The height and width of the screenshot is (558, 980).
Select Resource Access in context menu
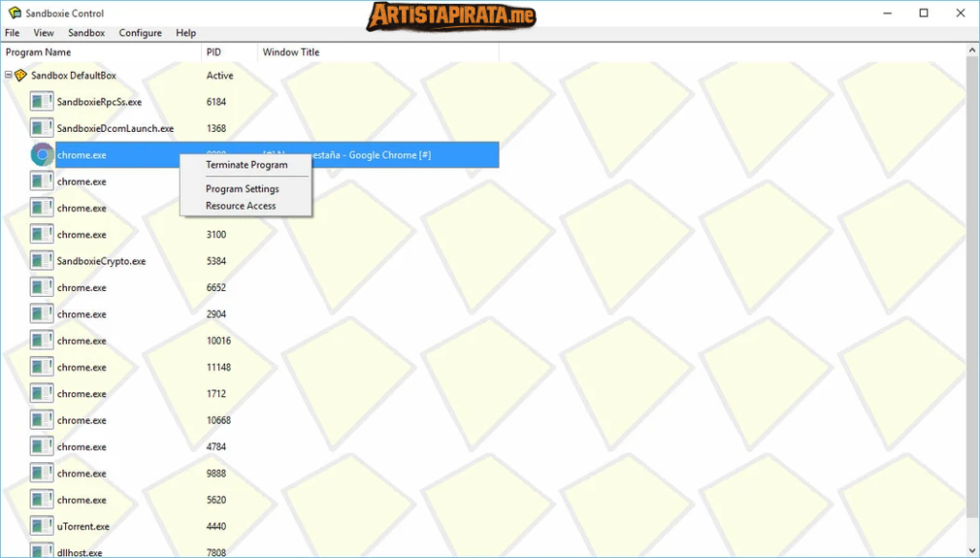point(240,206)
